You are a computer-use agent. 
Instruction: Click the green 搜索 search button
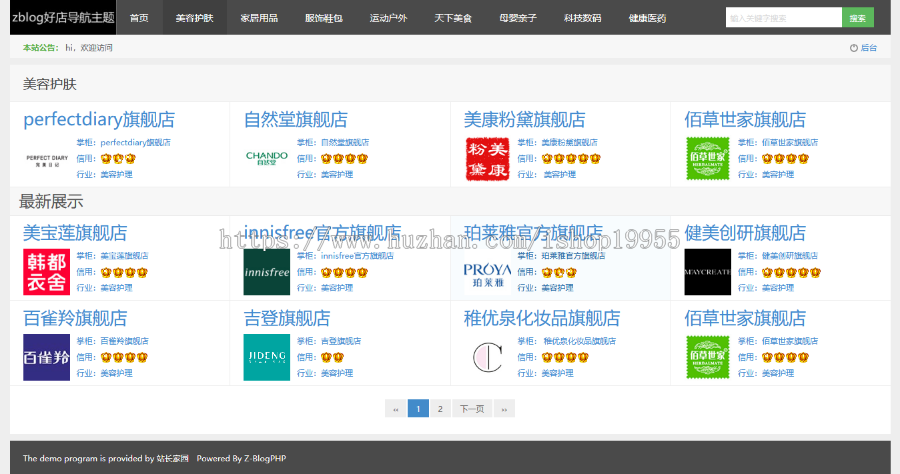coord(858,18)
